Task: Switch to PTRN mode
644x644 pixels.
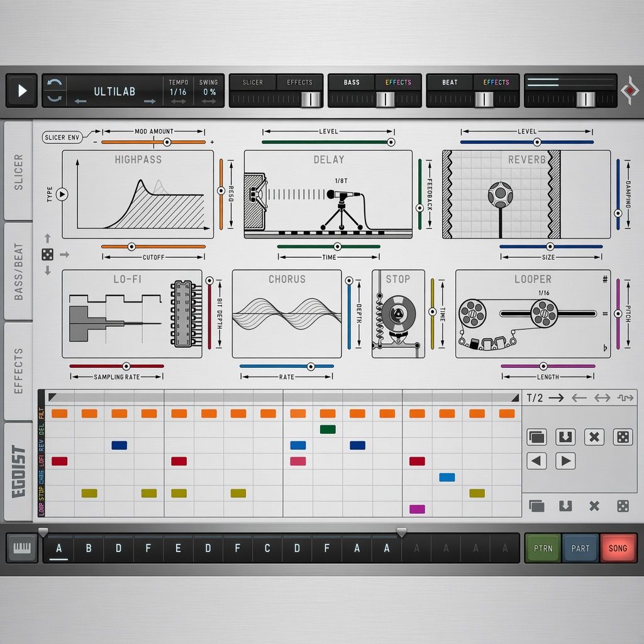Action: click(x=543, y=548)
